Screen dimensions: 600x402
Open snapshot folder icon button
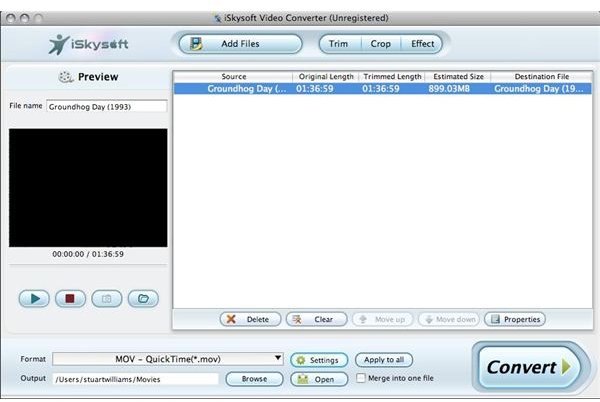point(143,298)
